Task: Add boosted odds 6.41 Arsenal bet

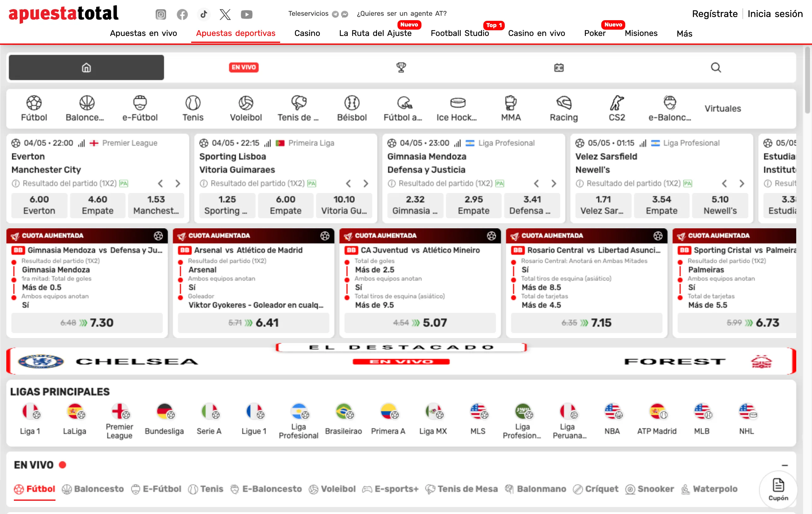Action: (253, 323)
